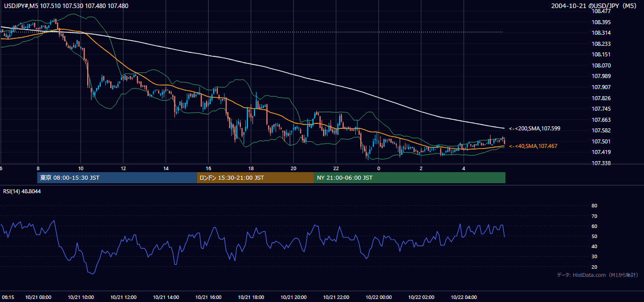Screen dimensions: 644x302
Task: Click price level 107.745 on the axis
Action: point(601,109)
